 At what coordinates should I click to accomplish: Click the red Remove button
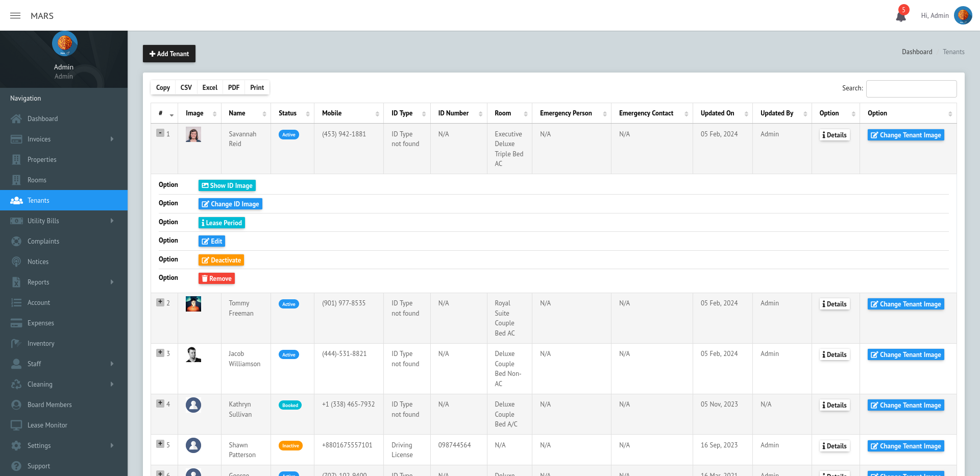[216, 278]
